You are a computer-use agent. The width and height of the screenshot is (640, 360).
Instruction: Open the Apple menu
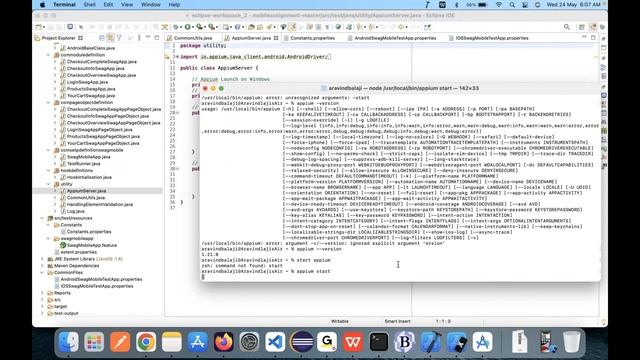point(42,5)
